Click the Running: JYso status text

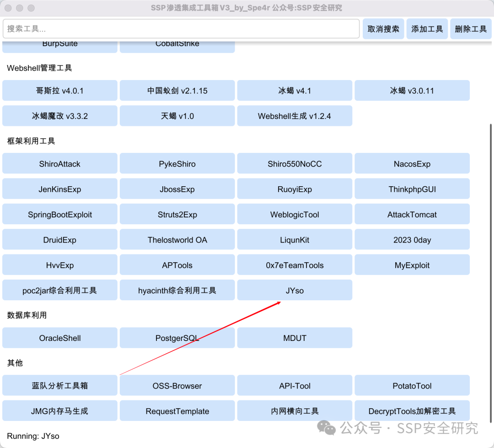point(33,436)
